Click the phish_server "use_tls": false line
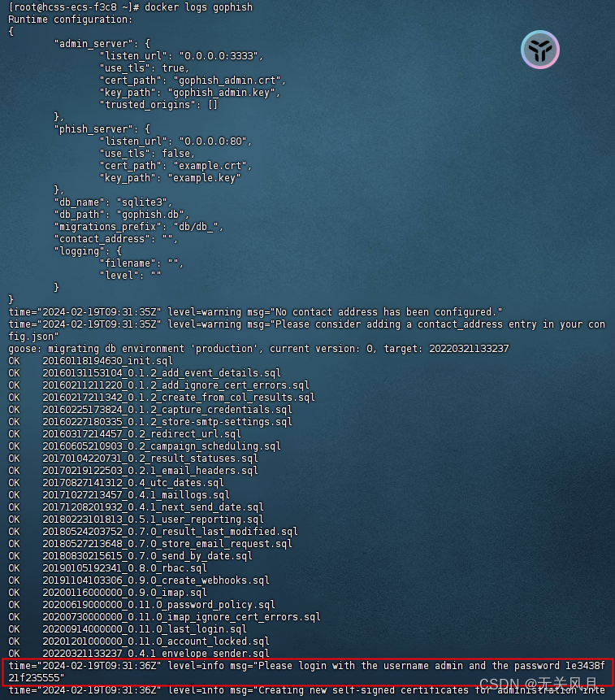 pos(147,154)
